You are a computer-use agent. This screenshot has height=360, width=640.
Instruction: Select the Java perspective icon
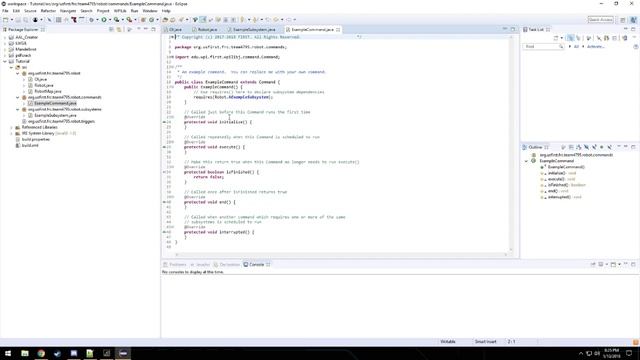click(x=633, y=20)
